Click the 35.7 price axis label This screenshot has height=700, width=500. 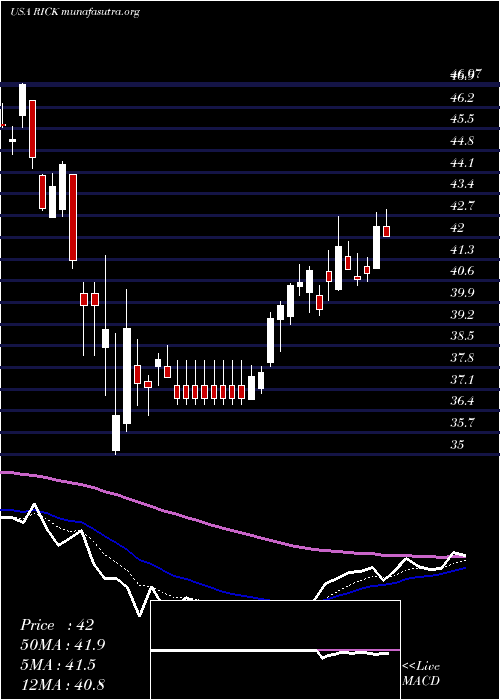[462, 423]
